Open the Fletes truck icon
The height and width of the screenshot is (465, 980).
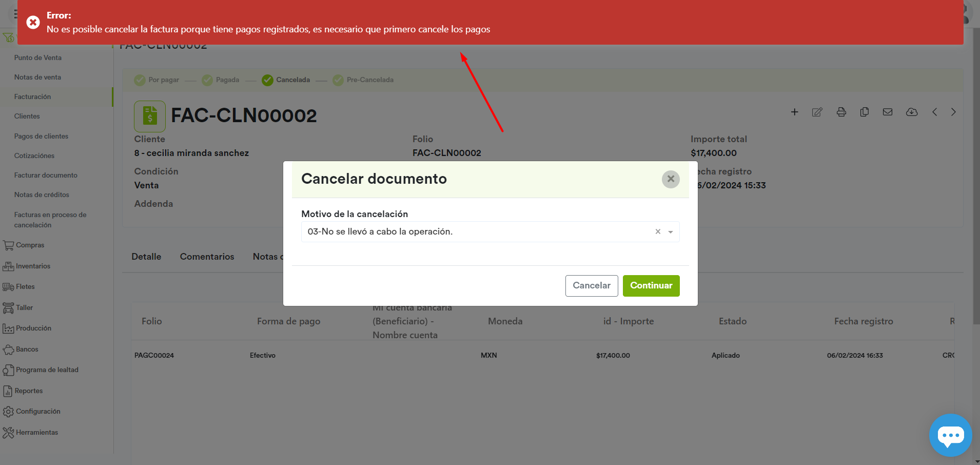9,286
